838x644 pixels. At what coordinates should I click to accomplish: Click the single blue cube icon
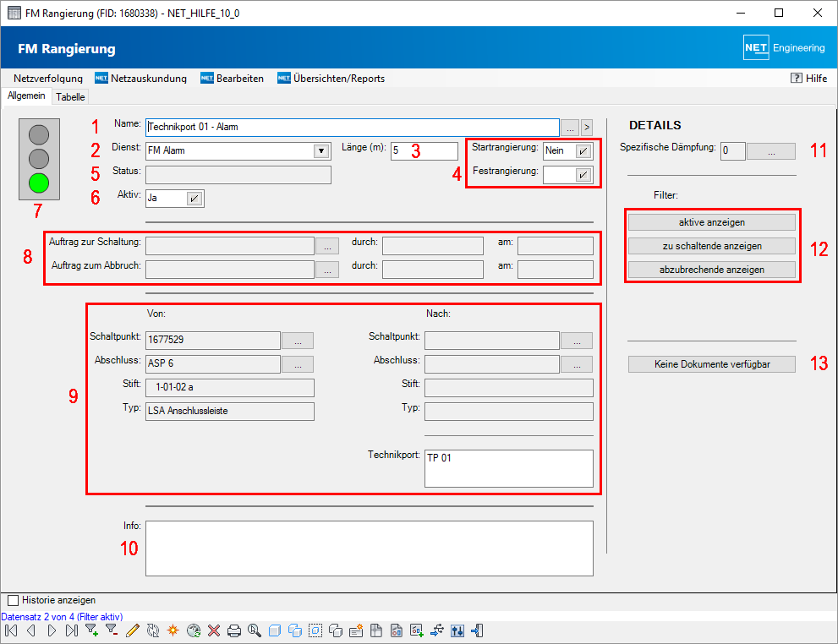click(275, 630)
